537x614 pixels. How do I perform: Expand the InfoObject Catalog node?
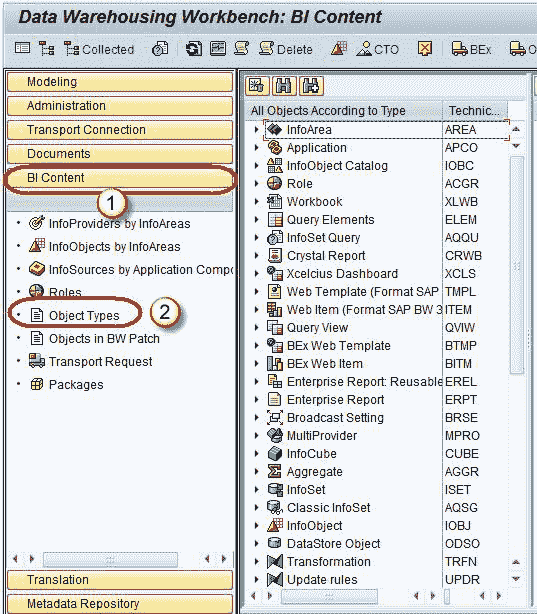coord(257,166)
